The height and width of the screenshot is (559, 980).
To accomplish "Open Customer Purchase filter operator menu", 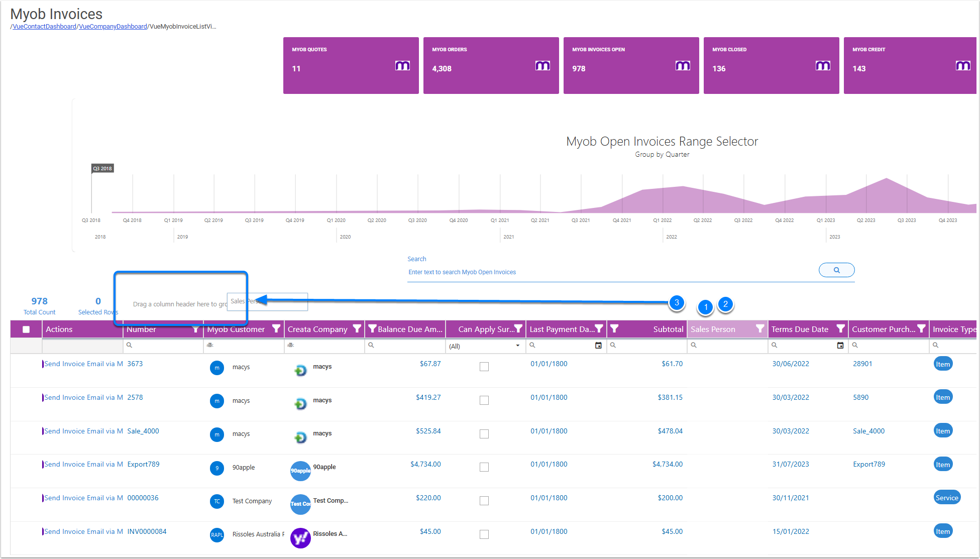I will tap(855, 345).
